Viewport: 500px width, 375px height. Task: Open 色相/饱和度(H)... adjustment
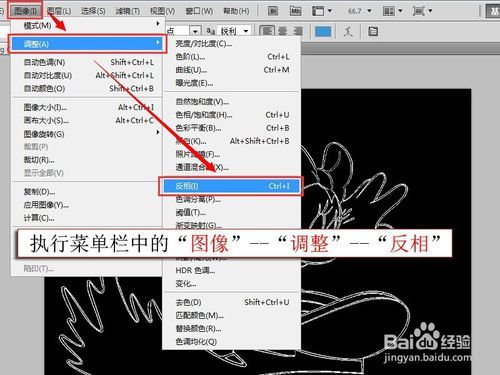[232, 115]
